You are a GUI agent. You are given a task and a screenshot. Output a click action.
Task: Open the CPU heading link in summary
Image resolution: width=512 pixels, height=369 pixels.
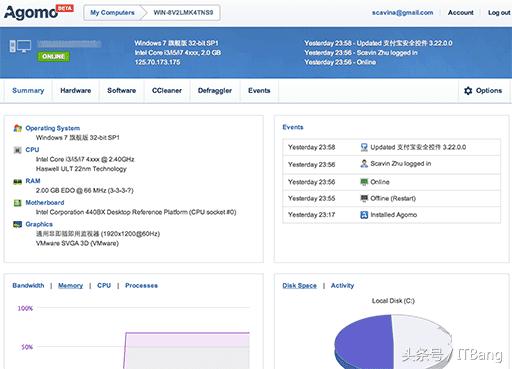[32, 150]
